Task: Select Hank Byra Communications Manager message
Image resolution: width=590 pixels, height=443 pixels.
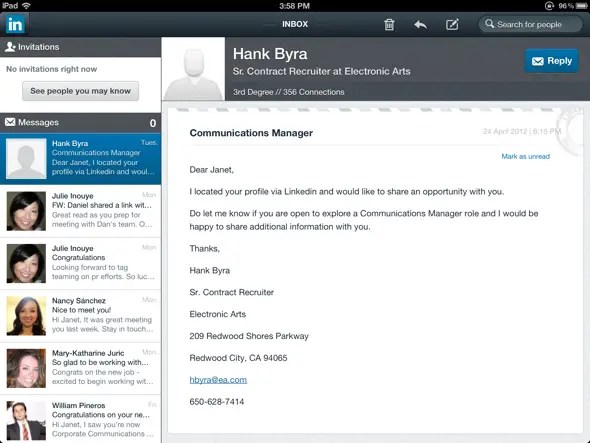Action: click(x=81, y=158)
